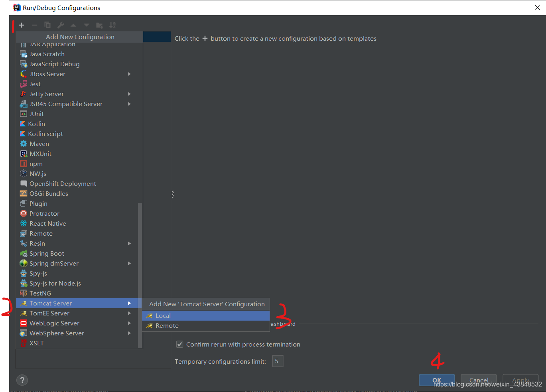Click the Copy Configuration toolbar icon
The height and width of the screenshot is (392, 546).
(47, 25)
